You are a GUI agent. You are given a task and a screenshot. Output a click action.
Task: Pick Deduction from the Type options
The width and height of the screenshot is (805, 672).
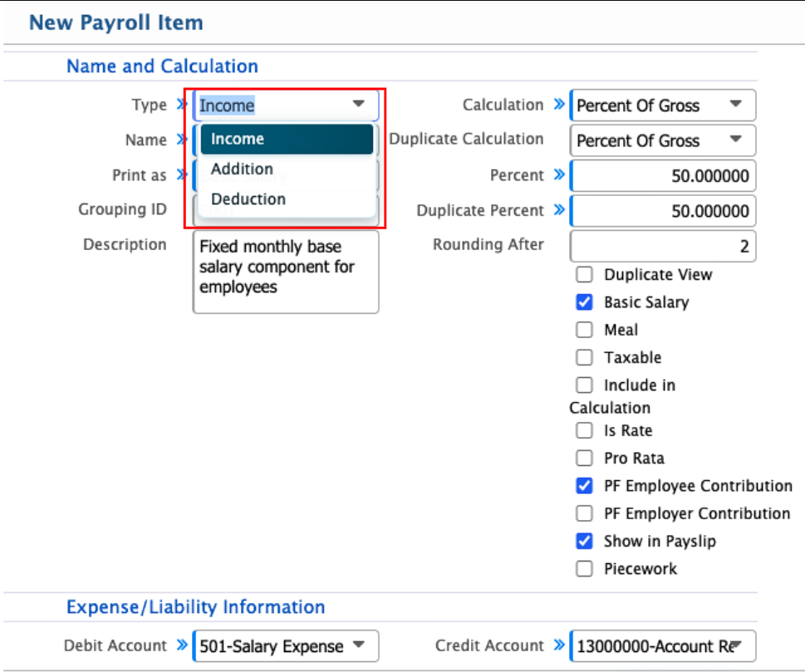(286, 199)
